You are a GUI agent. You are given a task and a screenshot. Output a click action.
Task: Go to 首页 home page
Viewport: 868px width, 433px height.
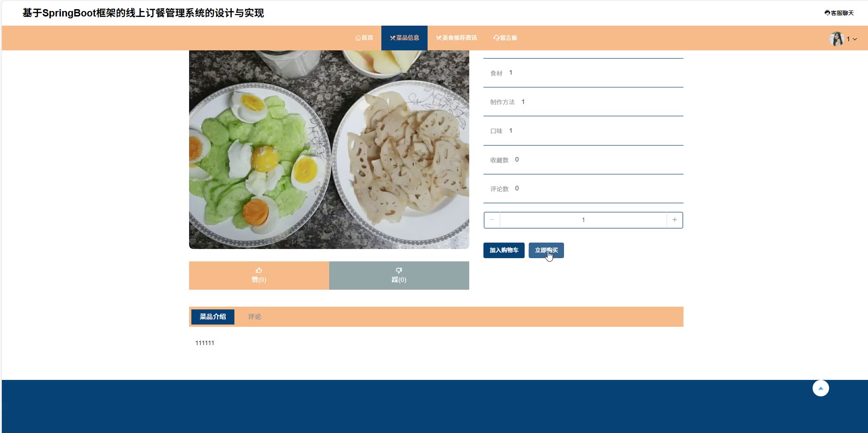point(364,38)
